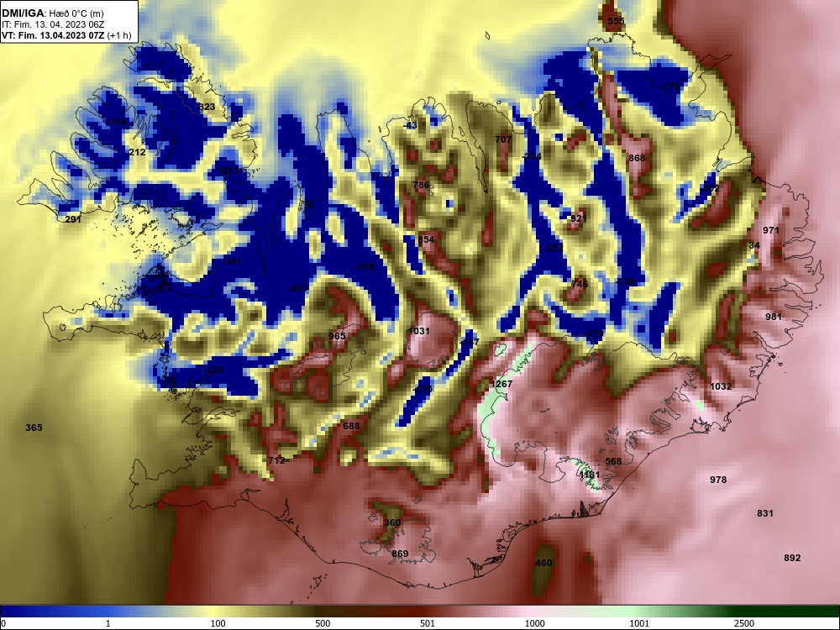The width and height of the screenshot is (840, 630).
Task: Click the map value 921
Action: [579, 218]
